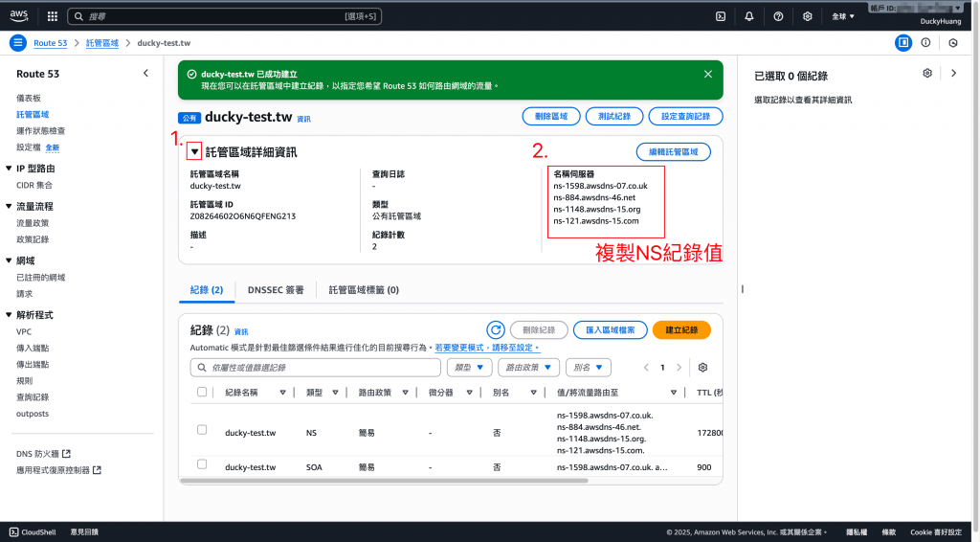Screen dimensions: 980x542
Task: Open 託管區域 in the sidebar
Action: (x=33, y=114)
